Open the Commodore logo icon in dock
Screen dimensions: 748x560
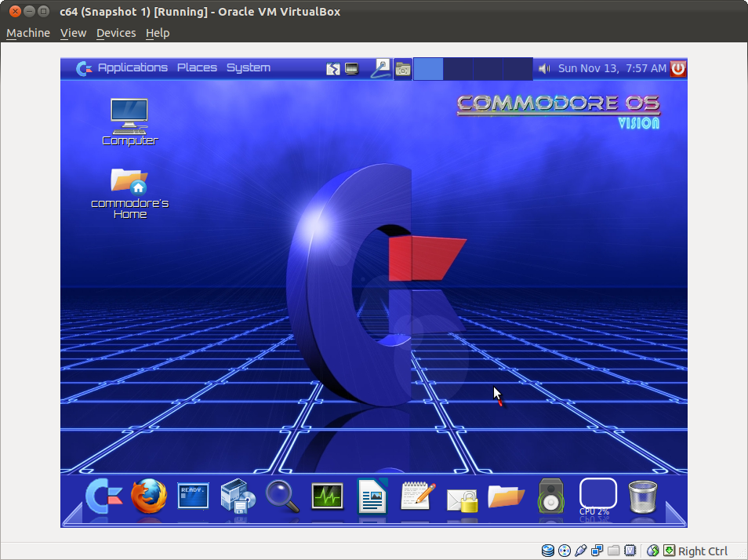point(103,496)
